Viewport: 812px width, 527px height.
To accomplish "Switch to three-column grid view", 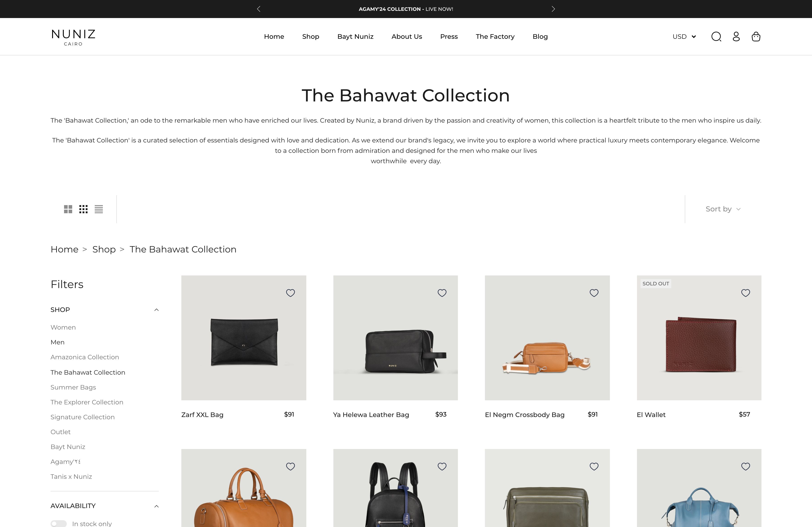I will click(84, 209).
